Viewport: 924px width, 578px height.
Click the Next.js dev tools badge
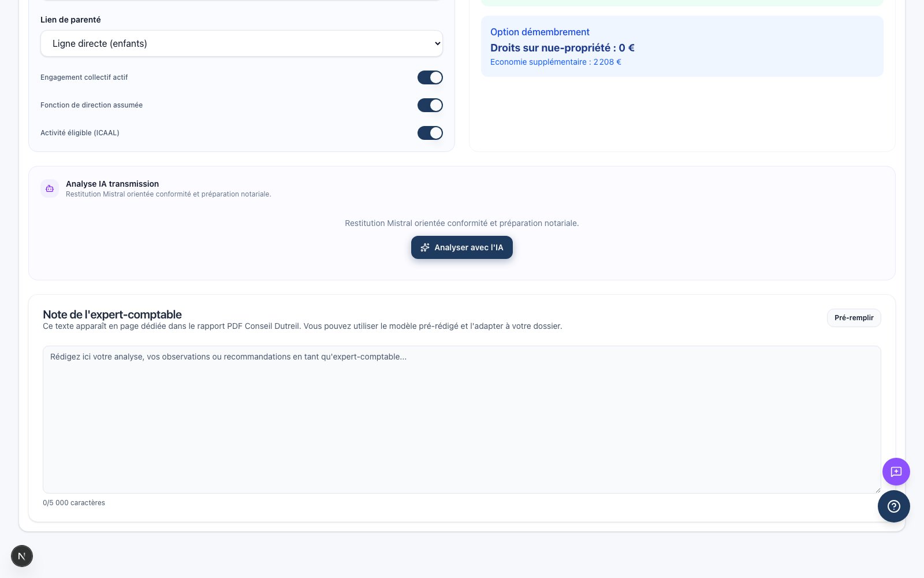tap(22, 556)
